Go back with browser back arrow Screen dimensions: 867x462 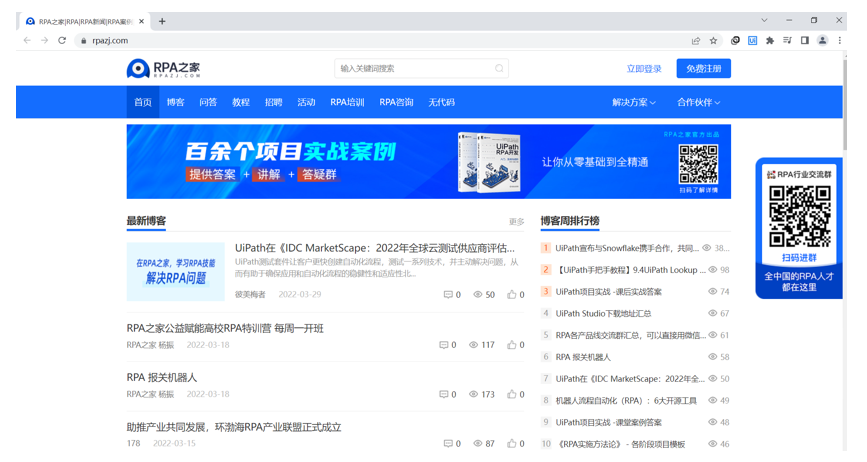(27, 40)
